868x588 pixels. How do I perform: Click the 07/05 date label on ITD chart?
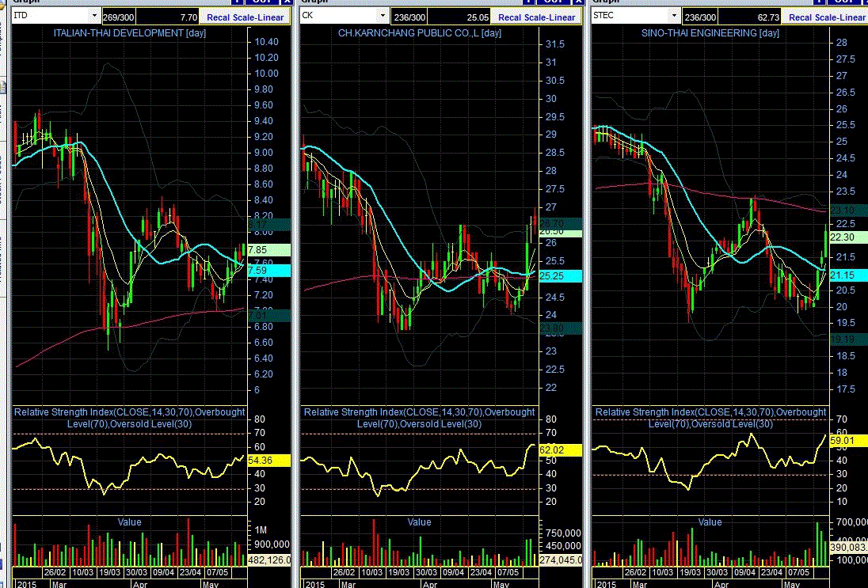point(218,572)
